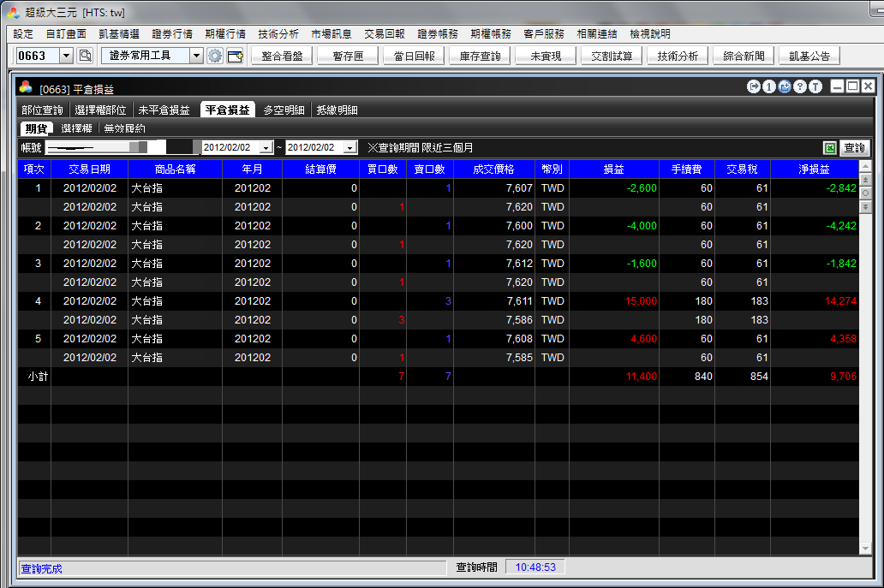
Task: Click the scrollbar down arrow at the bottom
Action: pyautogui.click(x=865, y=549)
